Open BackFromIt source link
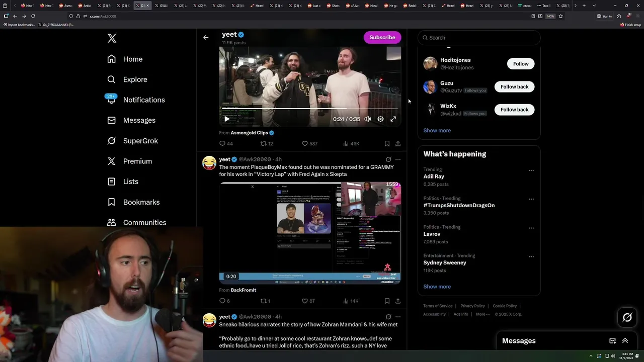644x362 pixels. (243, 290)
